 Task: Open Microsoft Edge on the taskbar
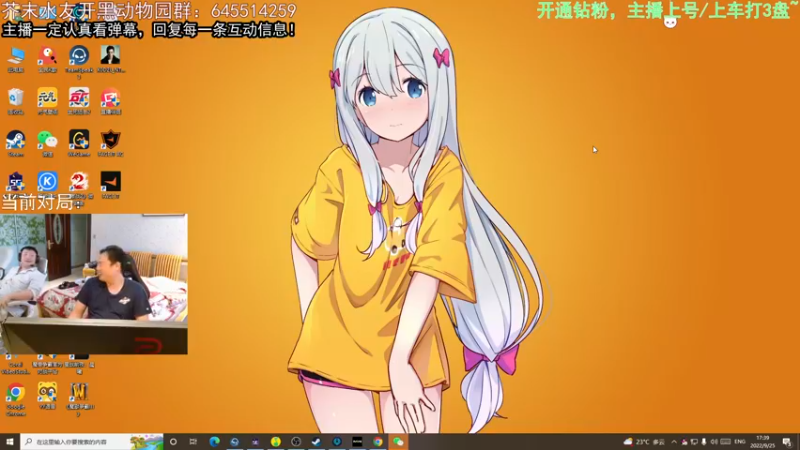(x=214, y=442)
